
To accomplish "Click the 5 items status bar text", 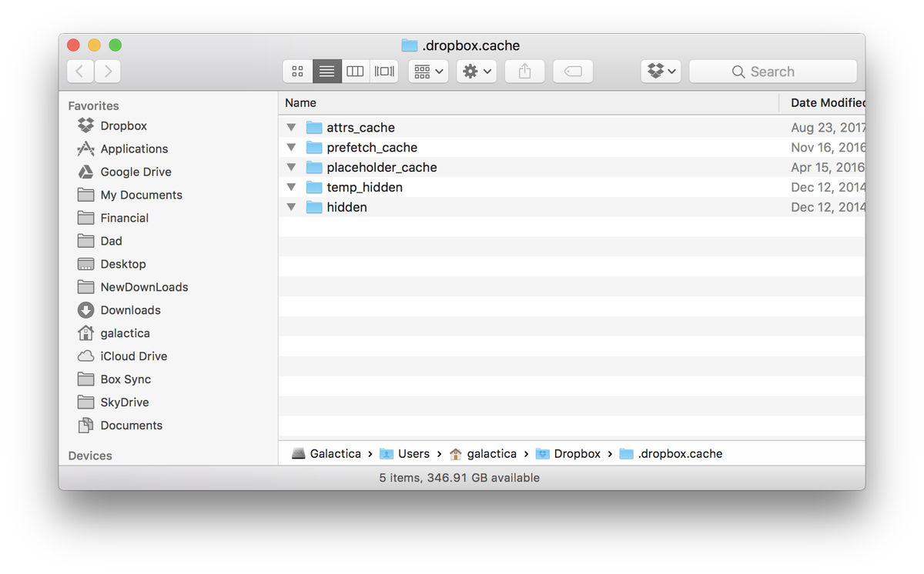I will 460,478.
